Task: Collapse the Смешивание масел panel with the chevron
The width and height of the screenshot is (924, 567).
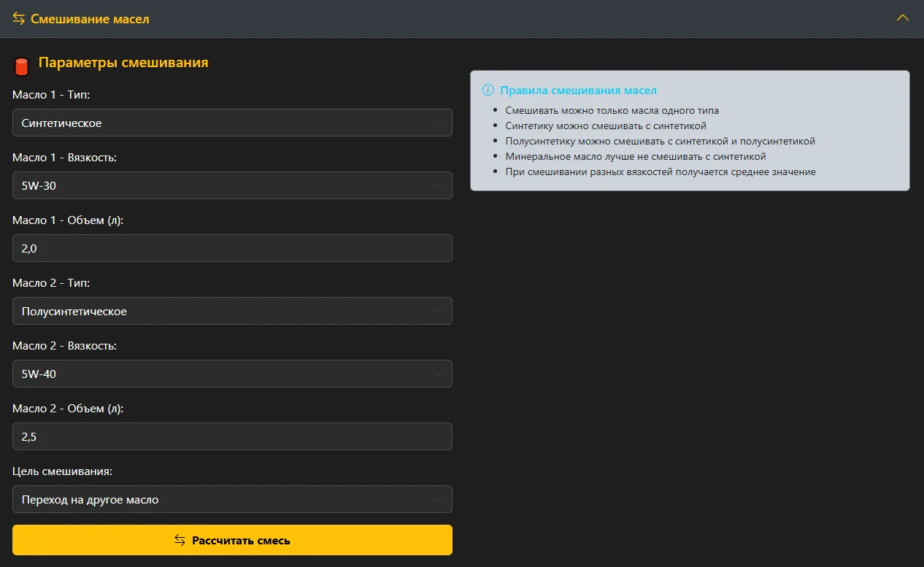Action: pyautogui.click(x=902, y=18)
